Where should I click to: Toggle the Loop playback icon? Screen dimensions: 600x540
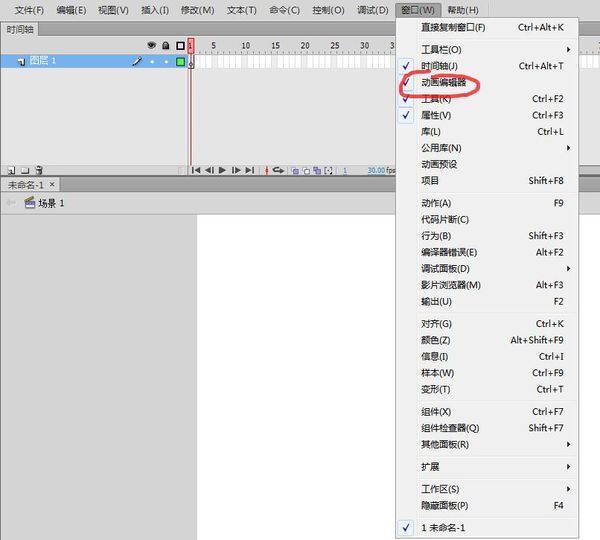278,170
